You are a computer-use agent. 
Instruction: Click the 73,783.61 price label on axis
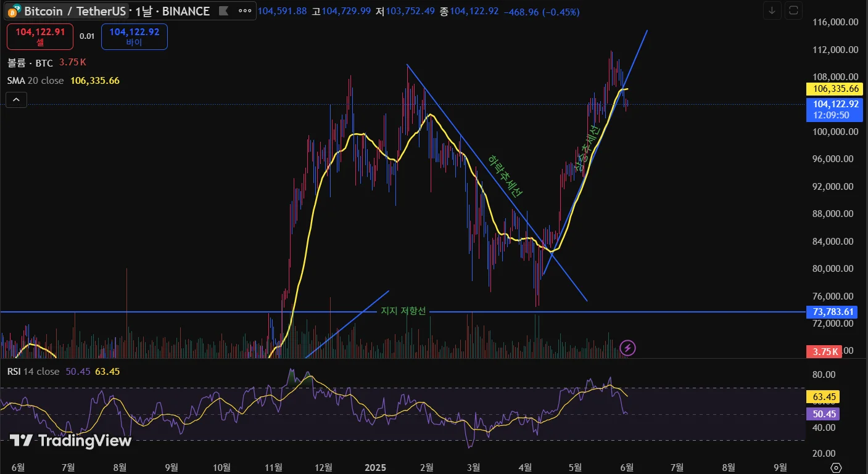coord(832,312)
